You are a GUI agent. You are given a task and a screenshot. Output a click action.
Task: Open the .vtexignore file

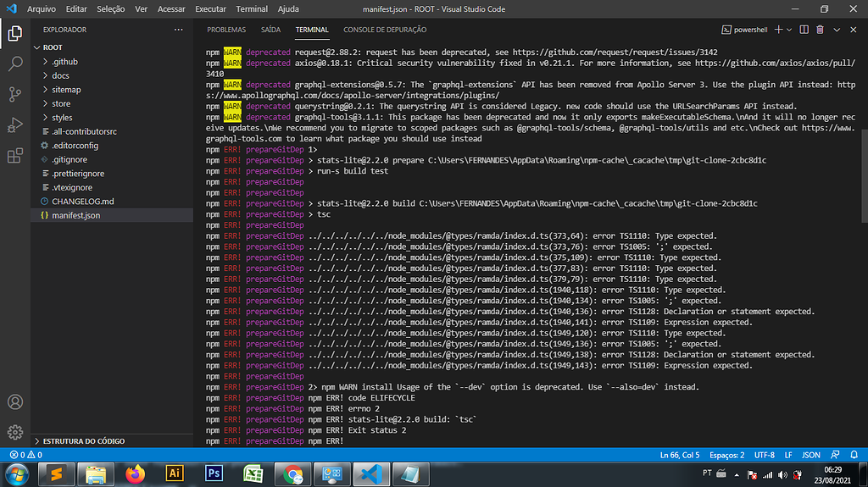point(112,188)
